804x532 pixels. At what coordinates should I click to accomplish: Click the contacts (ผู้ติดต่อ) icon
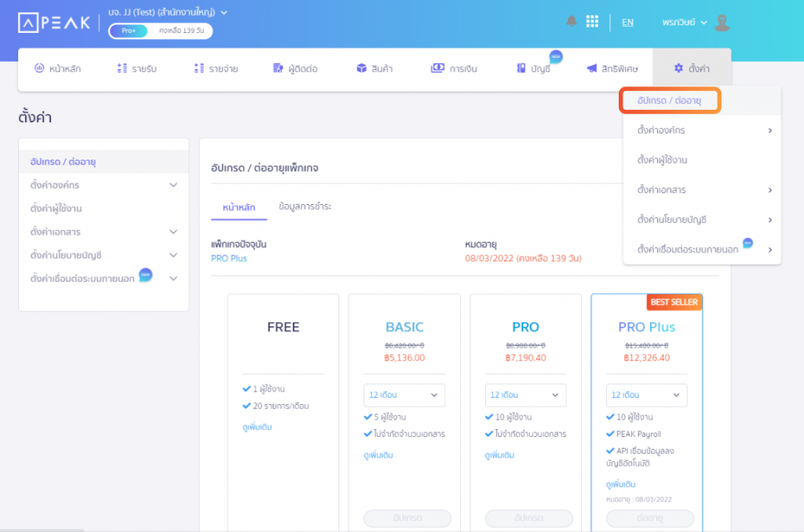[278, 68]
